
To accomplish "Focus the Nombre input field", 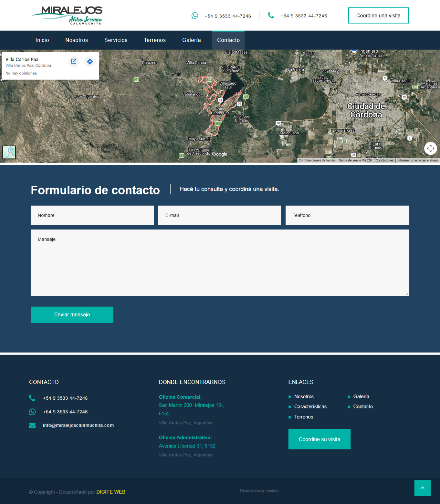I will [x=92, y=215].
